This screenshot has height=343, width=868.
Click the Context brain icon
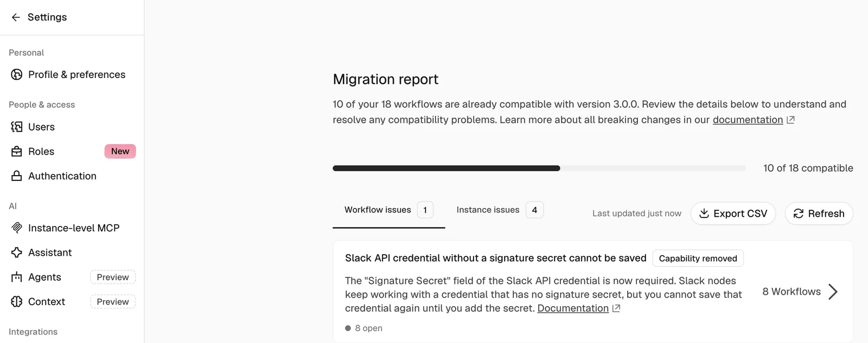tap(17, 301)
